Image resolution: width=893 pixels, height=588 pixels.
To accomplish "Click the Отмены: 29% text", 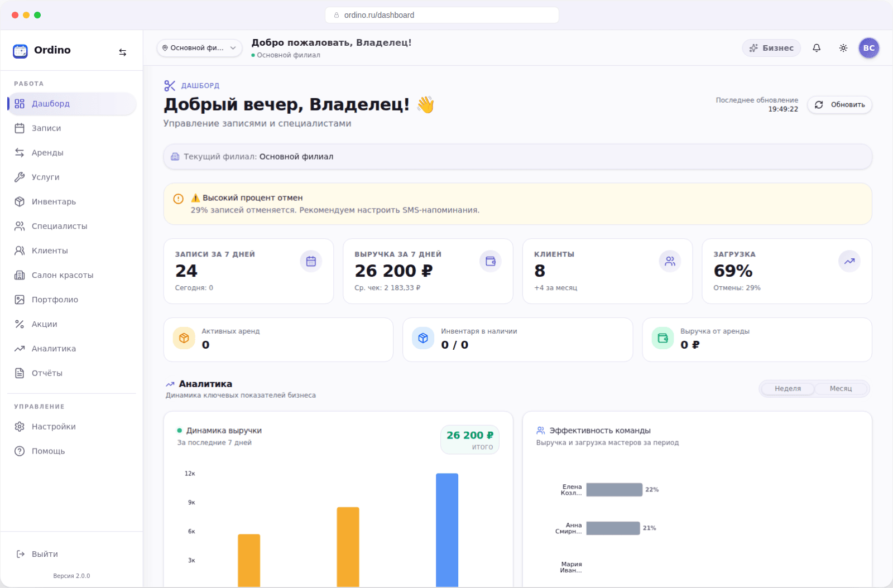I will [x=737, y=288].
